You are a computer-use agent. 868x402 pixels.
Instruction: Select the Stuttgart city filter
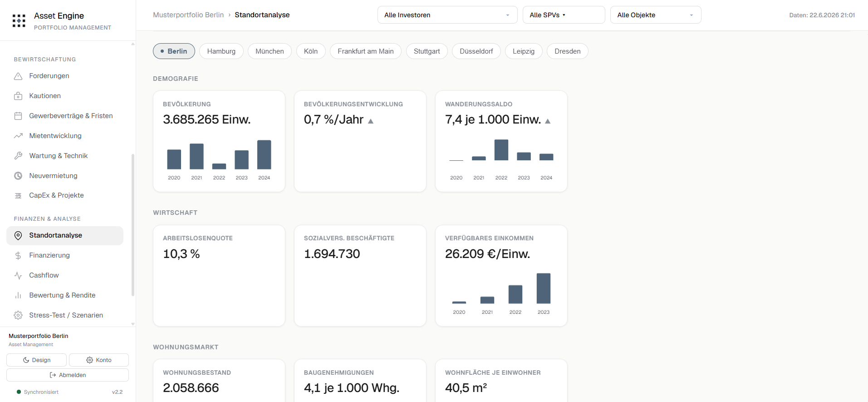[427, 51]
